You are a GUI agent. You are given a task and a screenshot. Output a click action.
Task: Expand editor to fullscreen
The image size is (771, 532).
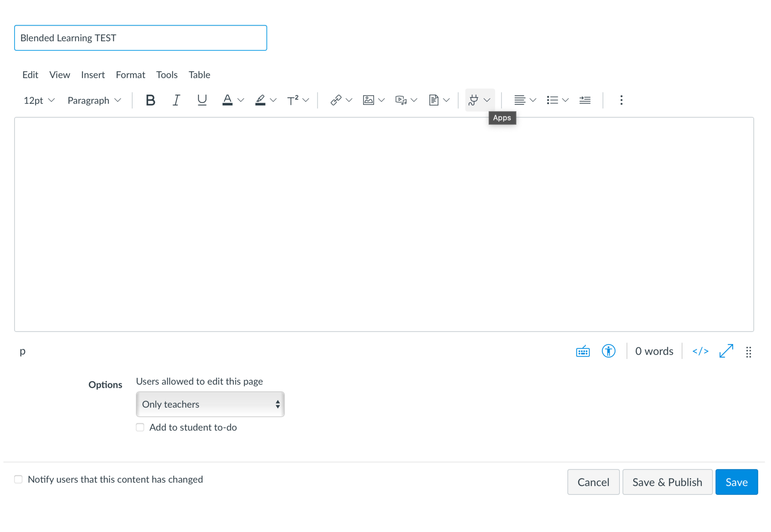726,351
